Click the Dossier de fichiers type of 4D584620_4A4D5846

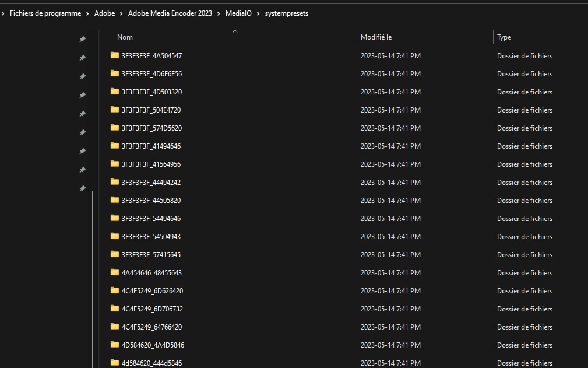click(524, 345)
